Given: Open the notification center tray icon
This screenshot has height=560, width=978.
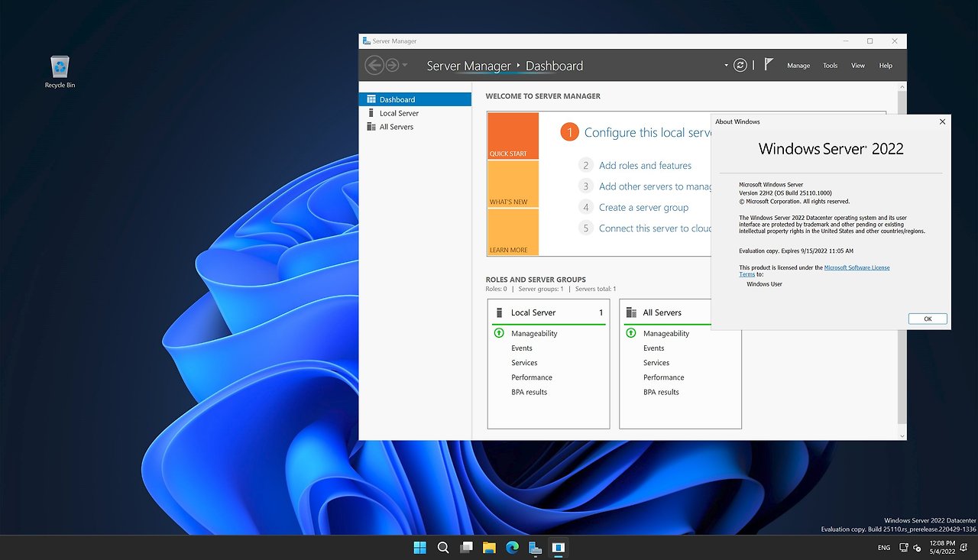Looking at the screenshot, I should tap(964, 548).
